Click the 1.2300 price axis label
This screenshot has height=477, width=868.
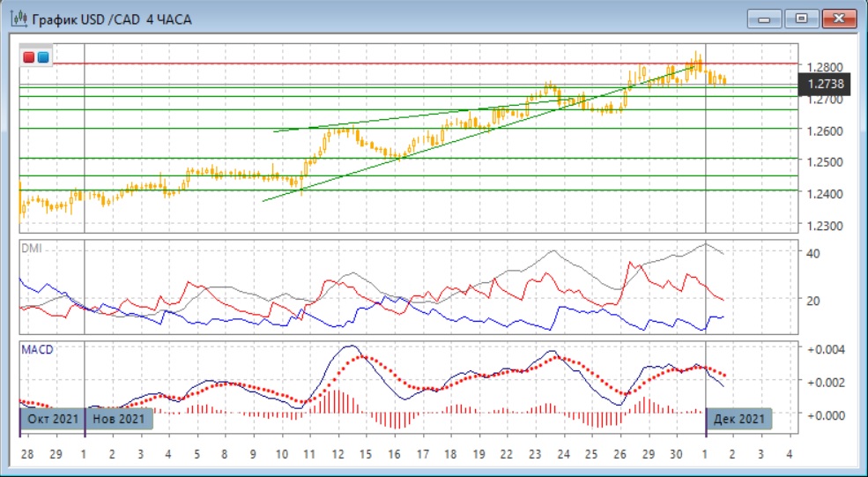pos(827,226)
